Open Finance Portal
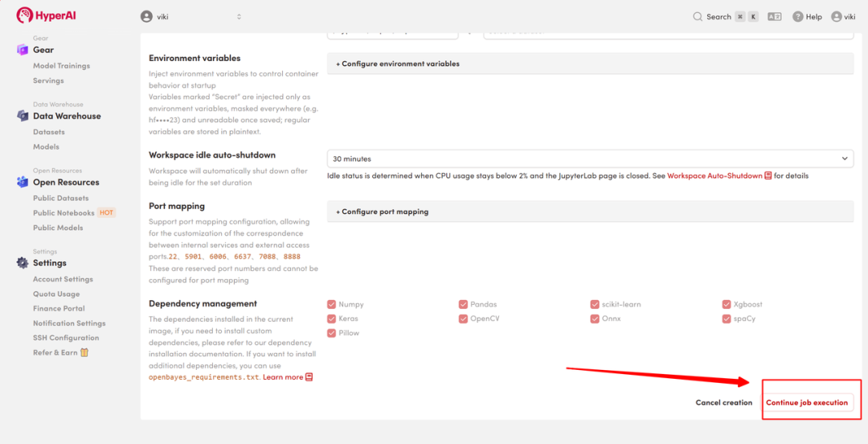This screenshot has height=444, width=868. click(59, 308)
